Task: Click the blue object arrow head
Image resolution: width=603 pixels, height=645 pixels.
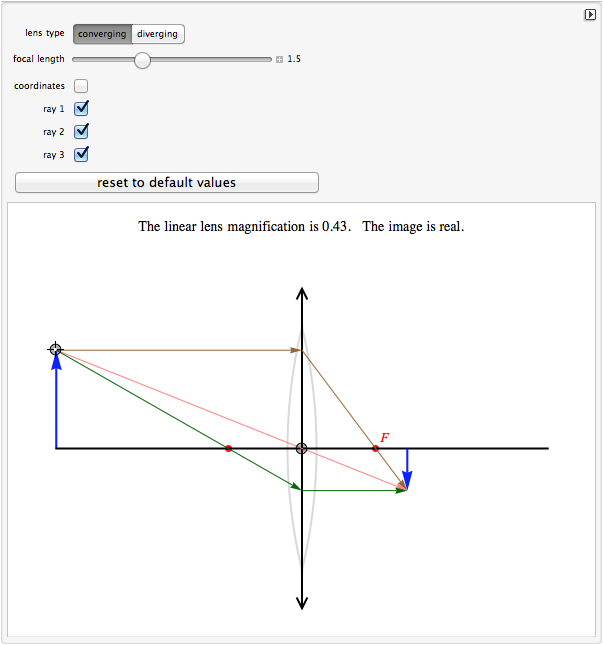Action: coord(56,361)
